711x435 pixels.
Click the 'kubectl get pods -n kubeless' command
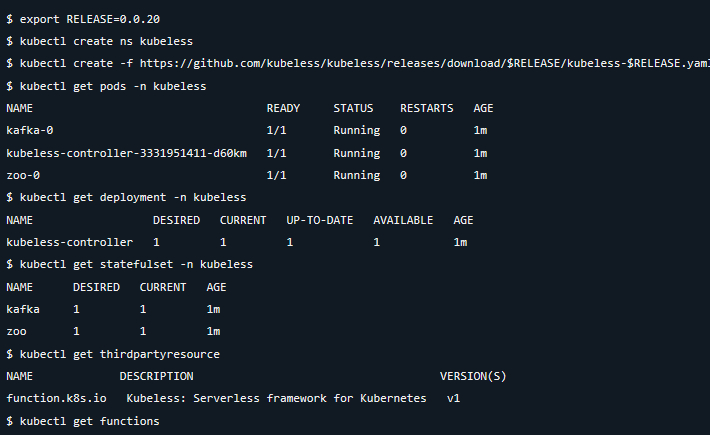[x=112, y=86]
